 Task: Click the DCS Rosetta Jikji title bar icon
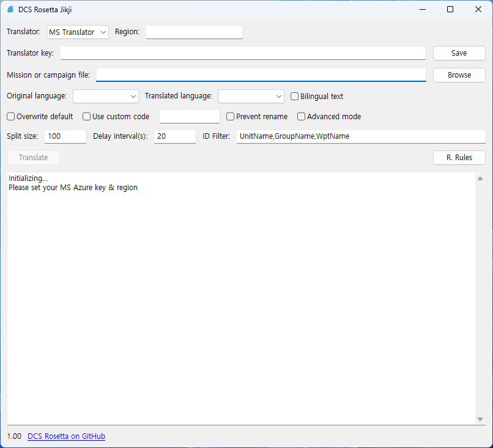click(x=10, y=9)
